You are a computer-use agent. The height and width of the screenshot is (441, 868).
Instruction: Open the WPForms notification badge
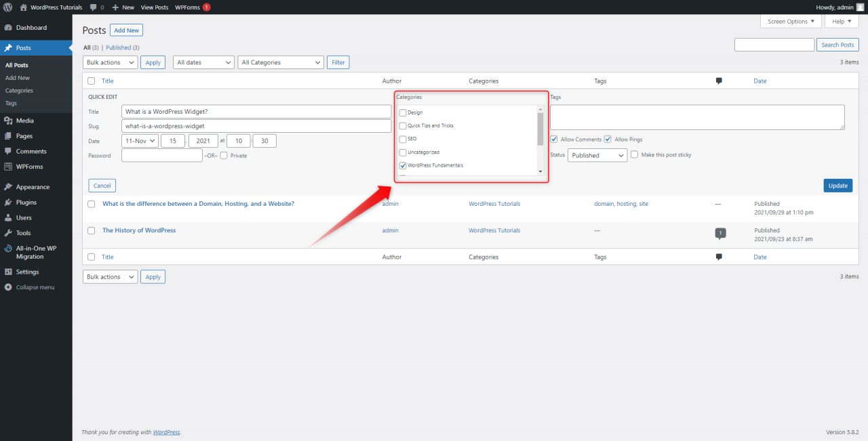[207, 7]
